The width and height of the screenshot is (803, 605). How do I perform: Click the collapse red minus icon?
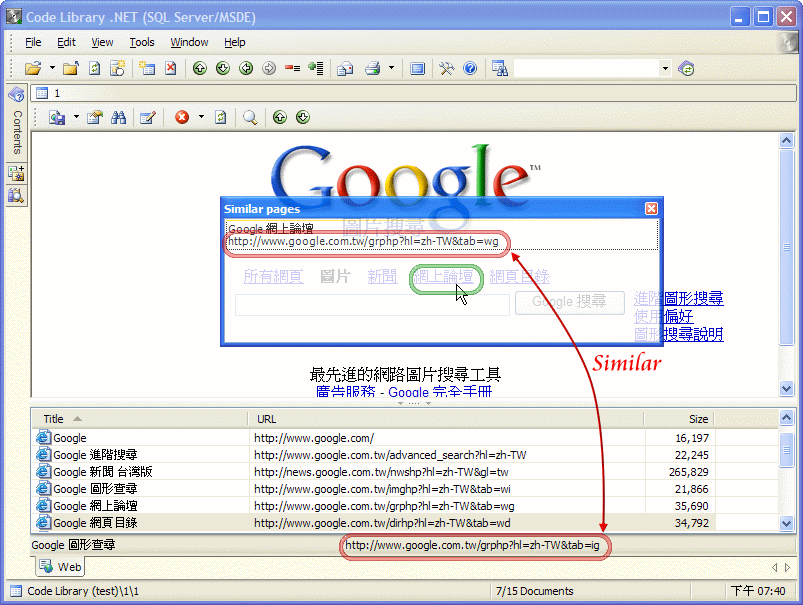pyautogui.click(x=292, y=68)
